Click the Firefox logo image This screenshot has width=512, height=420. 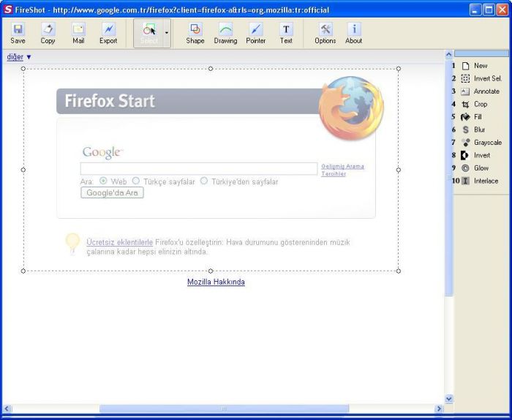[x=351, y=108]
